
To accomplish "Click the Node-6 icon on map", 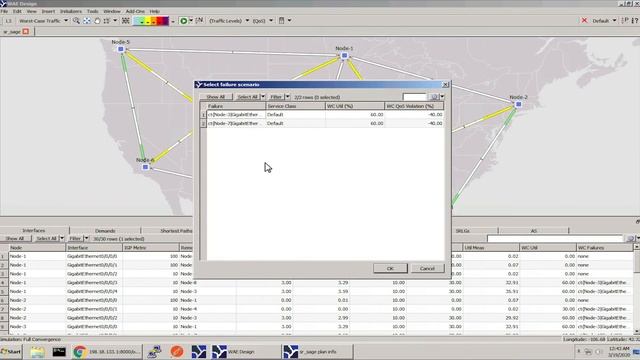I will click(145, 167).
